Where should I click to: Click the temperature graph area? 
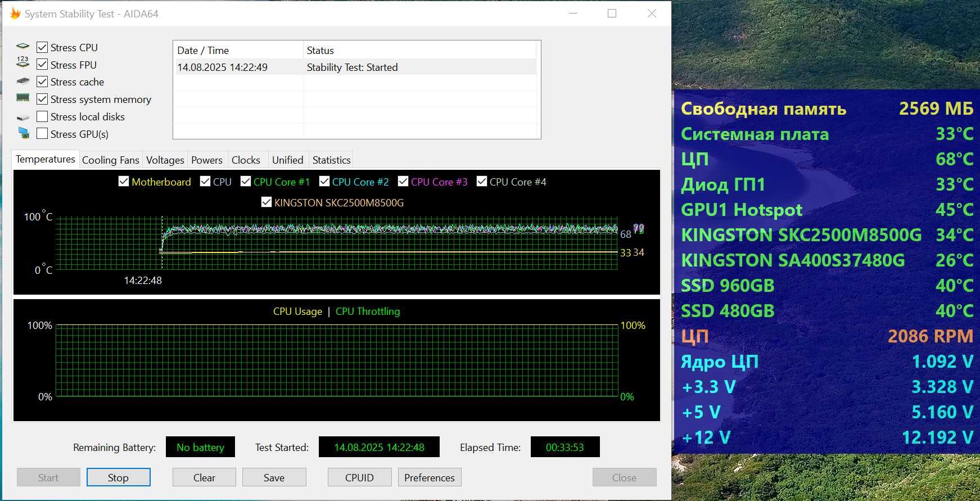click(x=337, y=243)
